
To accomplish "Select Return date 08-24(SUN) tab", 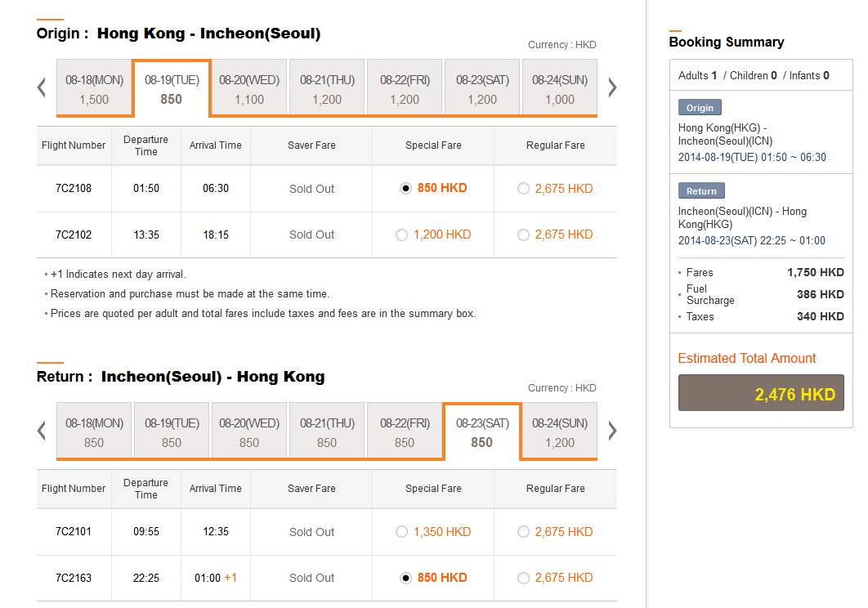I will tap(560, 432).
